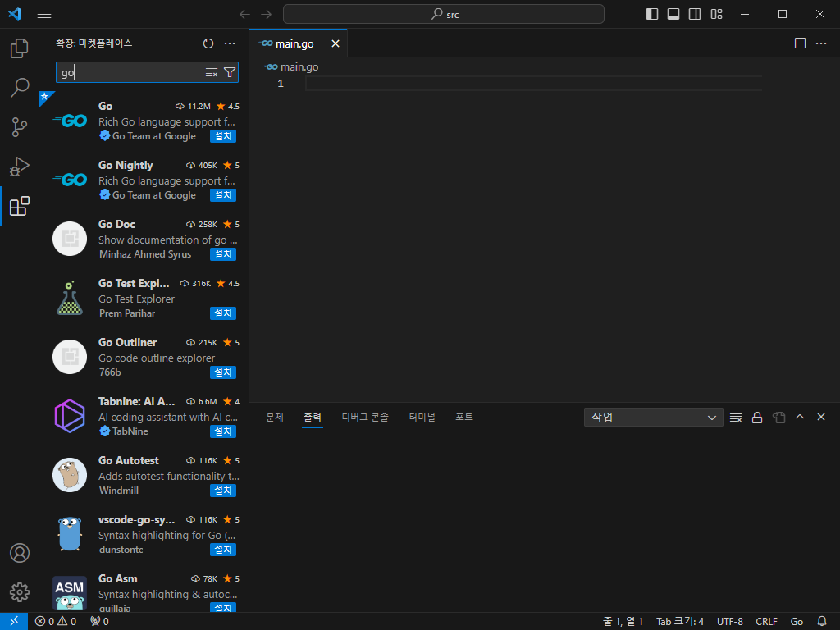
Task: Clear the output panel contents
Action: click(x=736, y=418)
